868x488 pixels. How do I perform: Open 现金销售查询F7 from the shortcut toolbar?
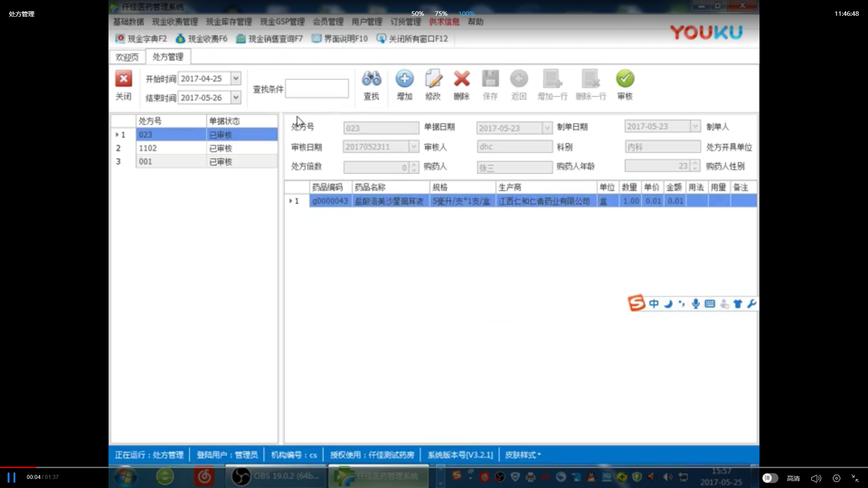(x=269, y=39)
